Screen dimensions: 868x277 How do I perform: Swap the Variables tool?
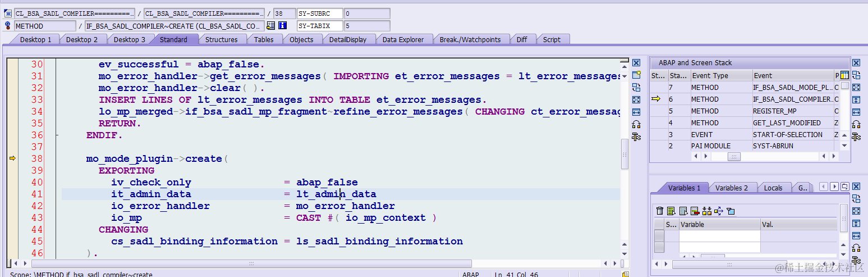pos(856,199)
